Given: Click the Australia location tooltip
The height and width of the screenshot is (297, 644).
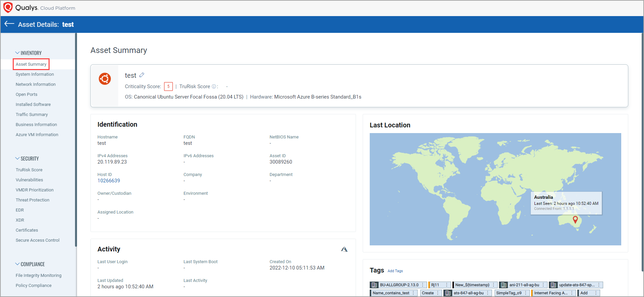Looking at the screenshot, I should [566, 203].
